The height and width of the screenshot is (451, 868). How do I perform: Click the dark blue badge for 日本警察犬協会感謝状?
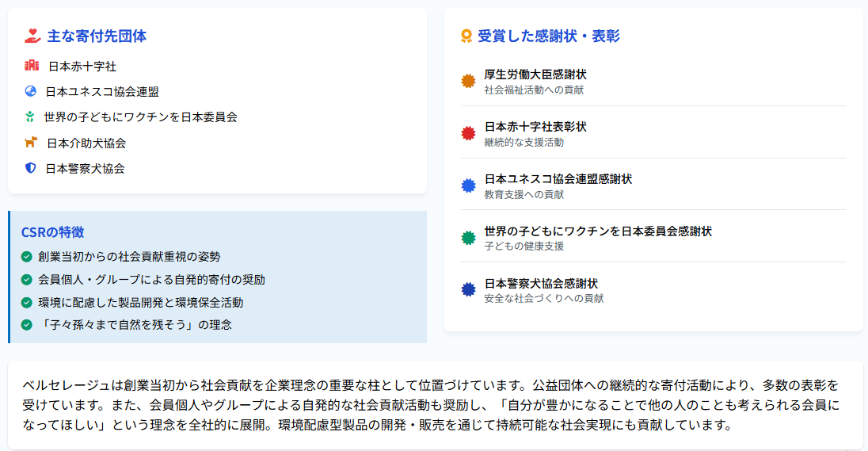coord(468,290)
